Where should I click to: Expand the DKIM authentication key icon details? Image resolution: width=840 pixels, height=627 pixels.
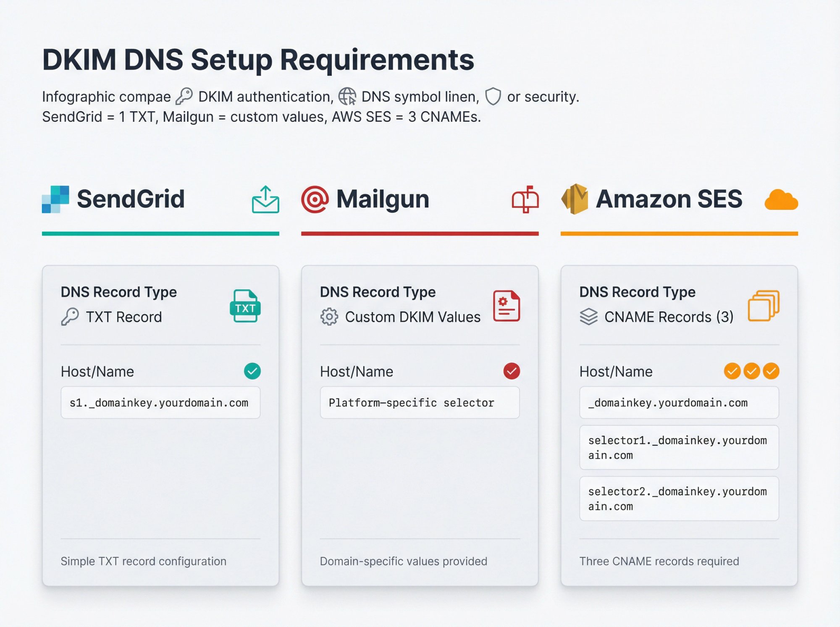[x=185, y=96]
